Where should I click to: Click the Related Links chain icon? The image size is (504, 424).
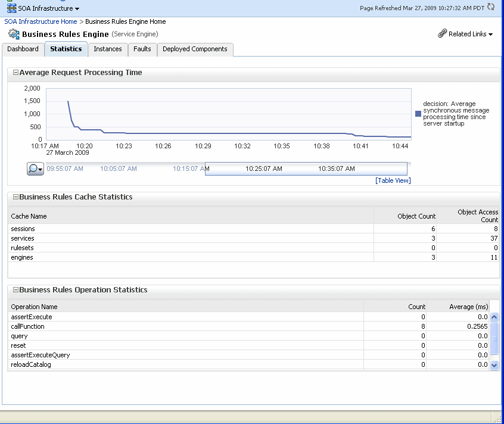[441, 34]
